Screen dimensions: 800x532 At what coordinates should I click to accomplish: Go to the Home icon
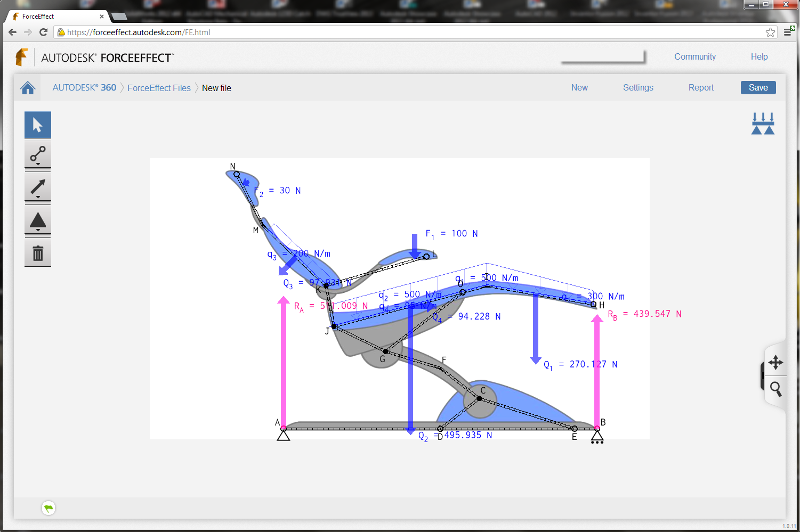pos(28,88)
